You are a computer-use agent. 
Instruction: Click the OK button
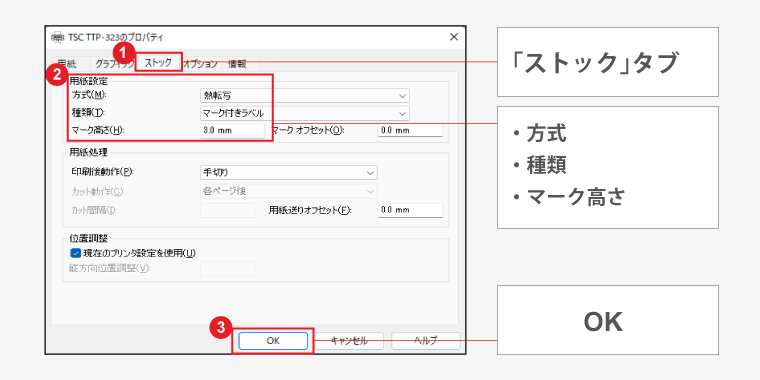(273, 341)
